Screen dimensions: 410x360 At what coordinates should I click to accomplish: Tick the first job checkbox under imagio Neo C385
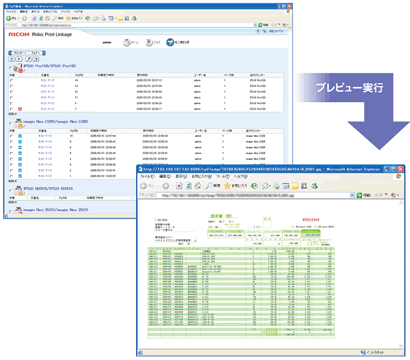(x=11, y=136)
